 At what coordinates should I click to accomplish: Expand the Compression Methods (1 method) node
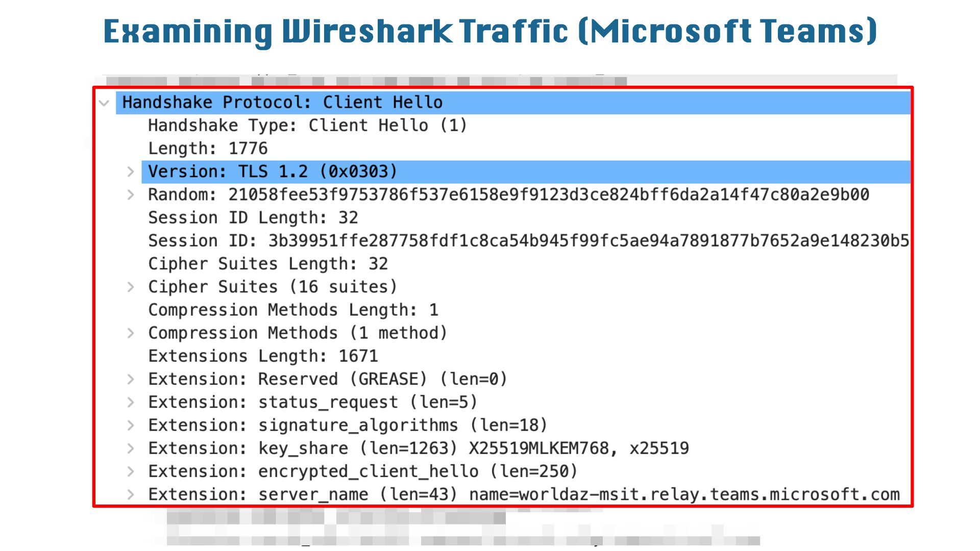coord(131,333)
